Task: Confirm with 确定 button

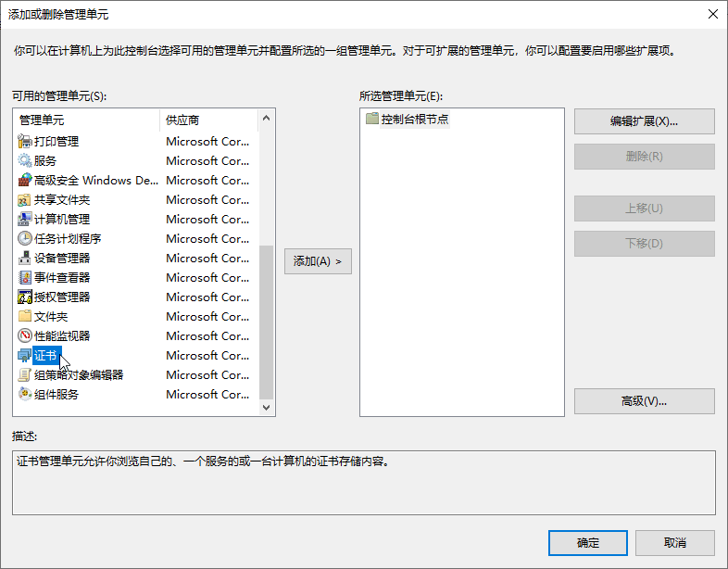Action: pos(588,543)
